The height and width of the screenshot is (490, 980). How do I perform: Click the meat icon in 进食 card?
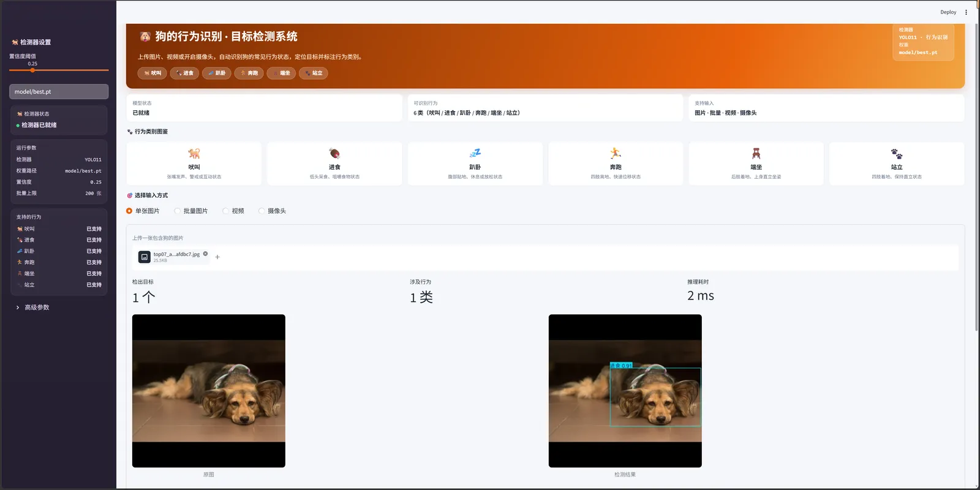click(334, 153)
